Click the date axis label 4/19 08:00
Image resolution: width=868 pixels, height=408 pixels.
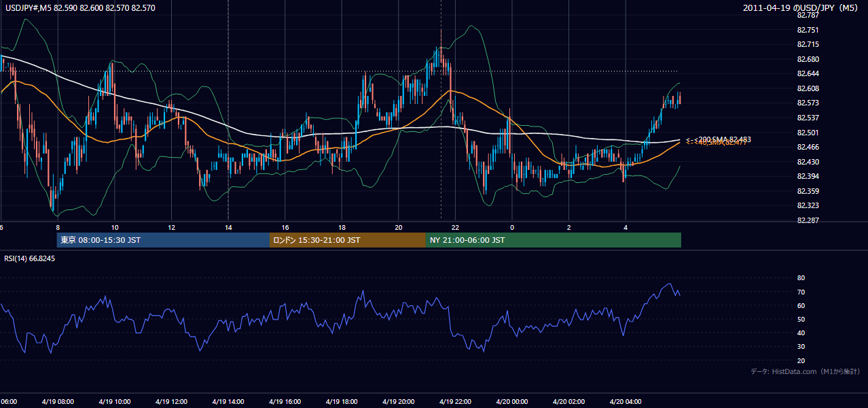coord(58,402)
